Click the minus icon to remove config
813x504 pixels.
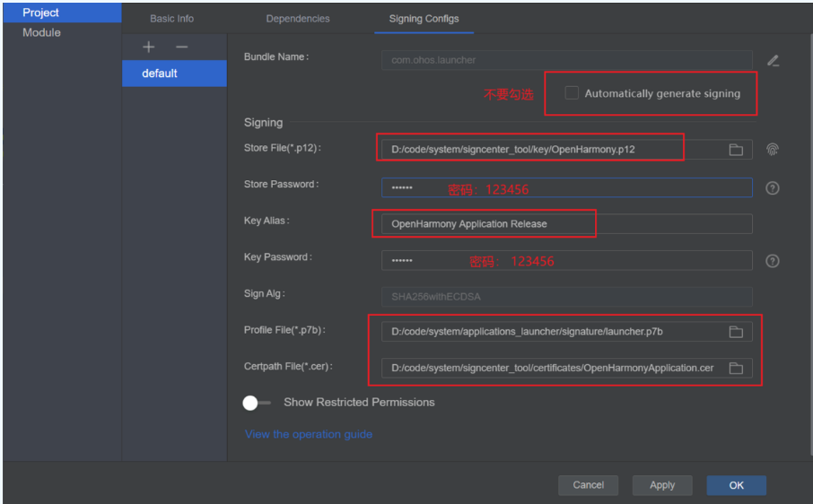tap(182, 47)
